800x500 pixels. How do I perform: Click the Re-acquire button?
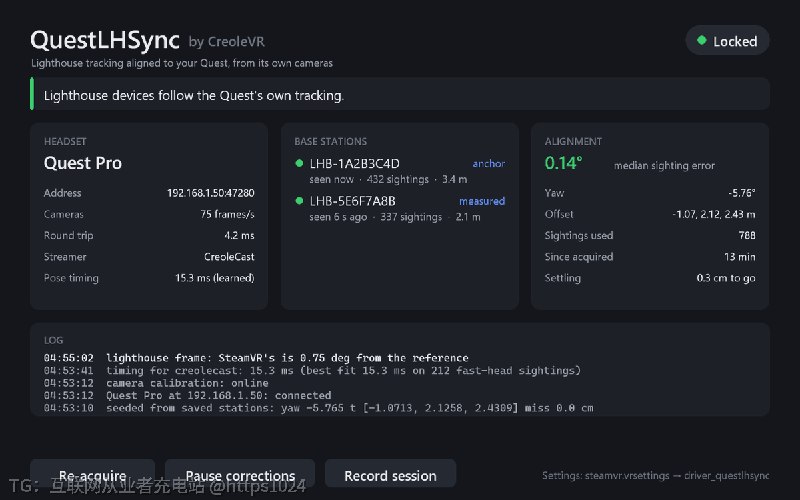[92, 476]
